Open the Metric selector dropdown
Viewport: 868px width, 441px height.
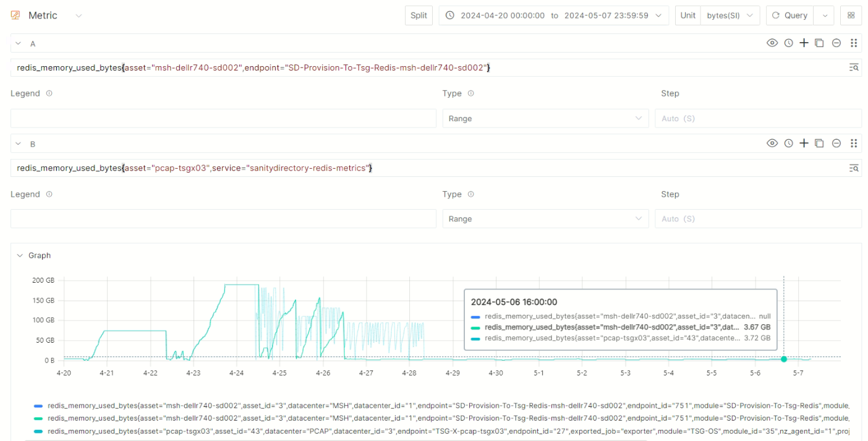(79, 15)
